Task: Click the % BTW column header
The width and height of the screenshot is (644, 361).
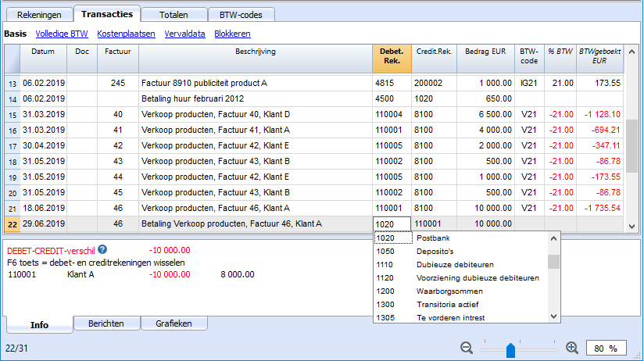Action: click(560, 59)
